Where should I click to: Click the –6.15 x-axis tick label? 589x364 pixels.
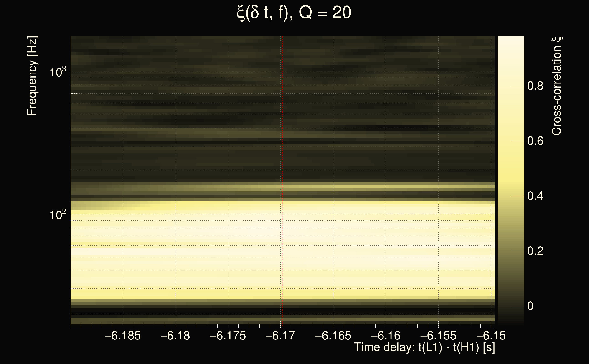pos(491,336)
